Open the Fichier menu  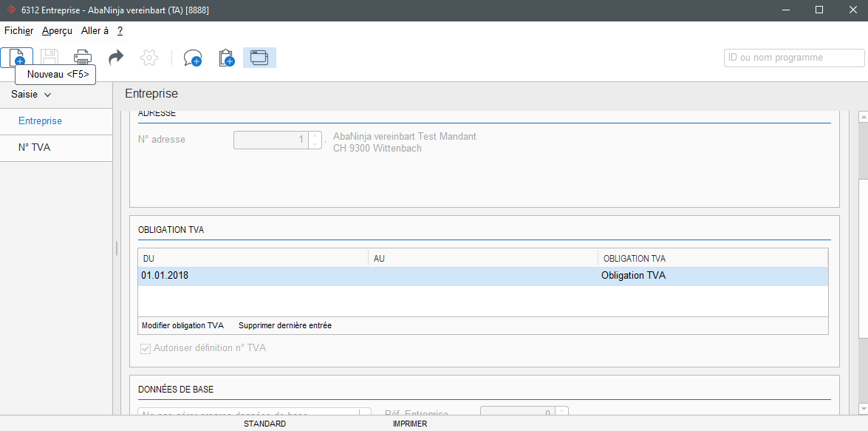tap(18, 31)
